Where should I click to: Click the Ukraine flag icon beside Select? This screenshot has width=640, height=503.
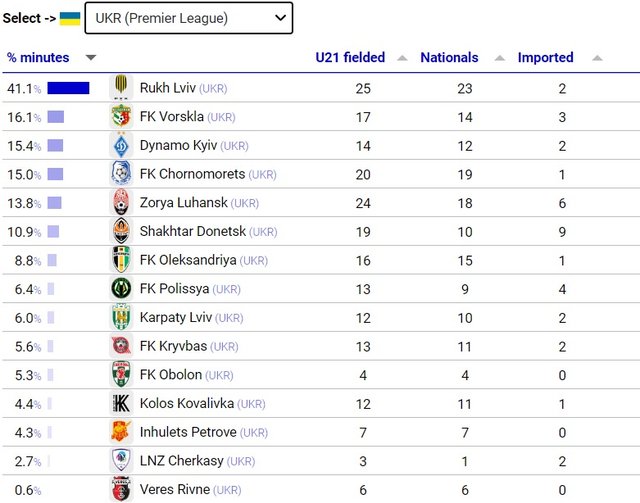pyautogui.click(x=70, y=18)
